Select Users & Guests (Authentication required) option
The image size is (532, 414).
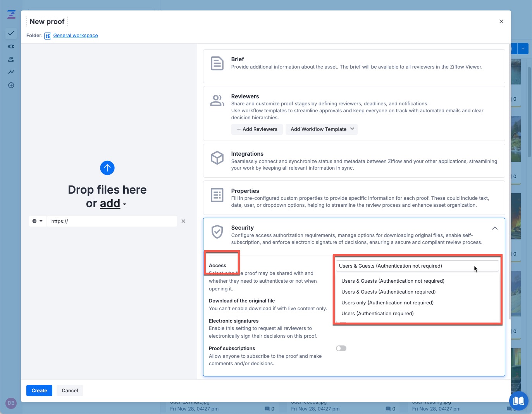pos(388,292)
